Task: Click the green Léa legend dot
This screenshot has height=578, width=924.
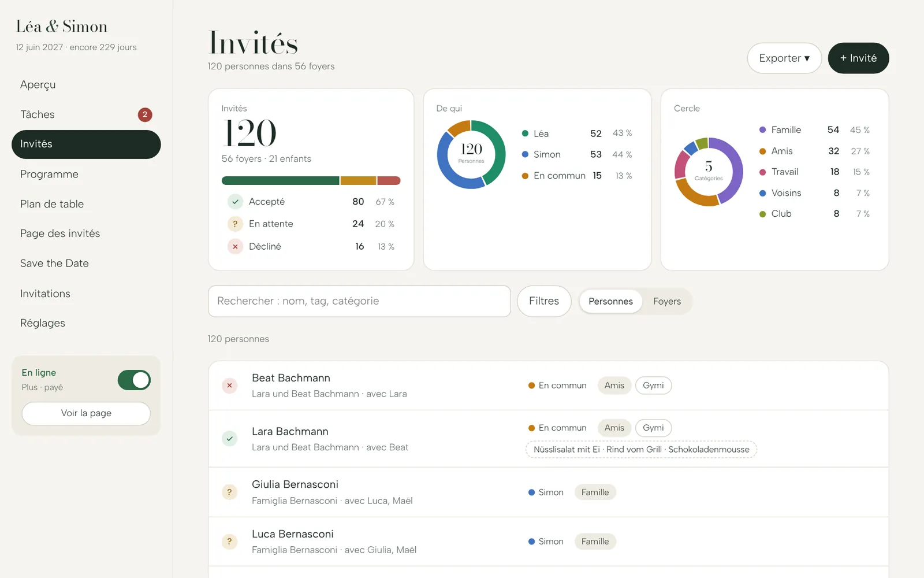Action: (x=525, y=134)
